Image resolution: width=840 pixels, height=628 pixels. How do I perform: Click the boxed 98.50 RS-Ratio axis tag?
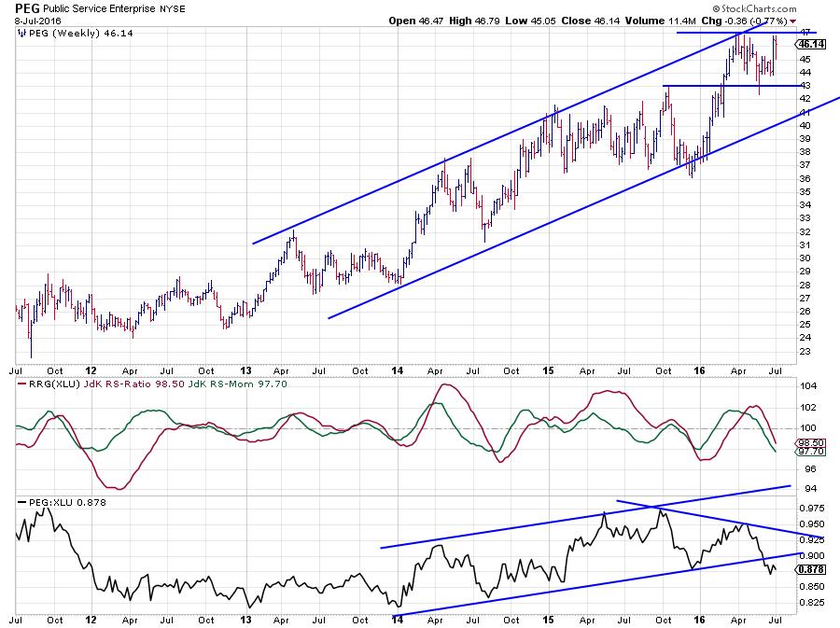click(x=811, y=442)
